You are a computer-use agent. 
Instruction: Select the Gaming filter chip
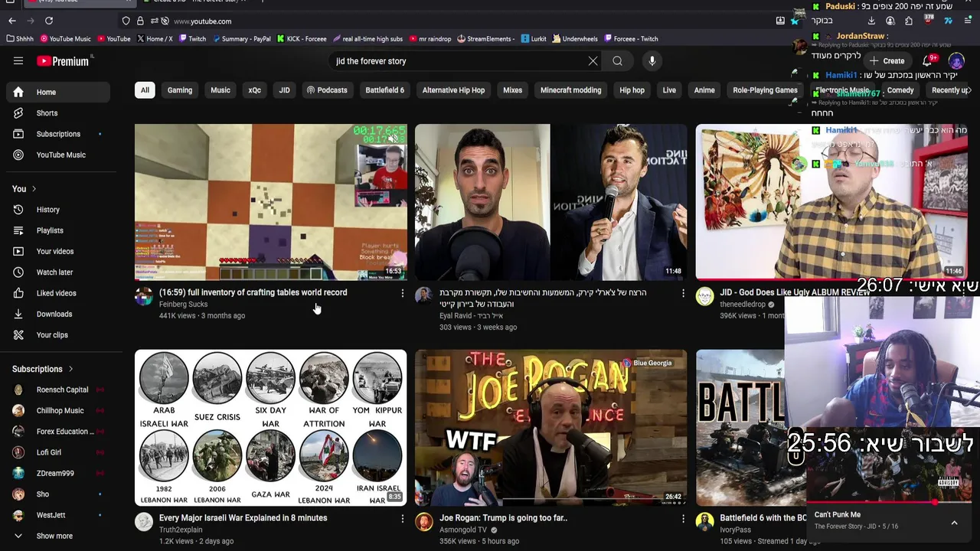[180, 90]
